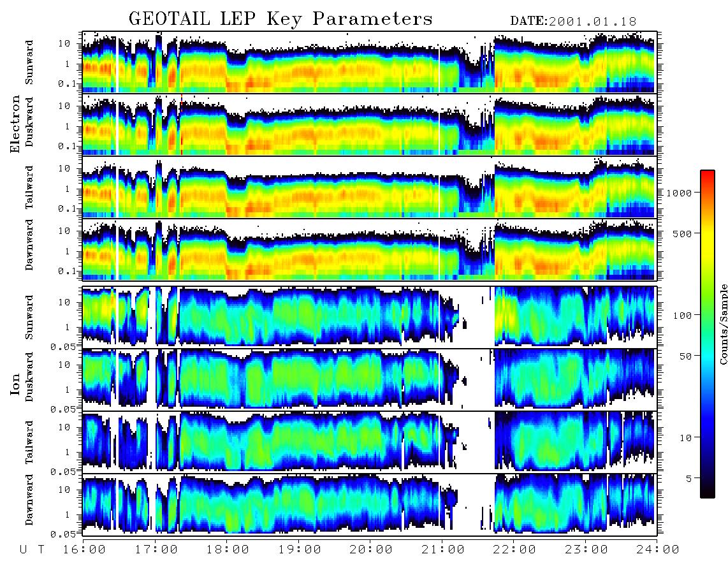Click the 23:00 time tick label
The image size is (728, 561).
(x=586, y=550)
